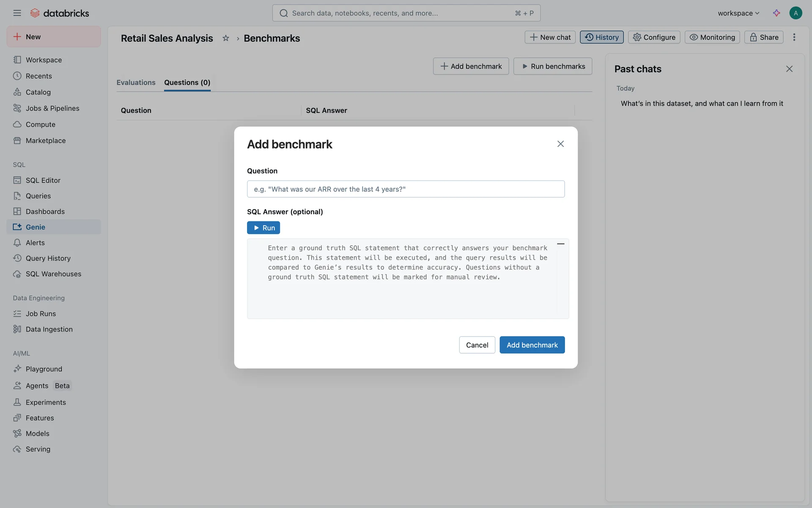Click the hamburger menu icon

17,13
